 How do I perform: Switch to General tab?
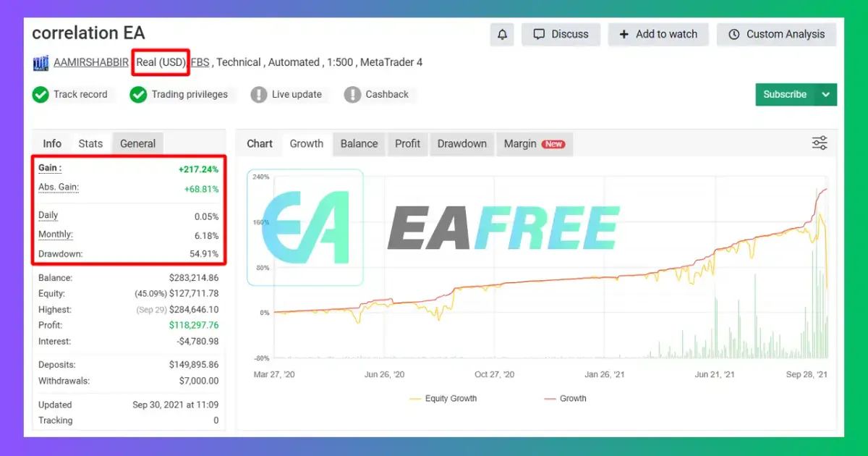137,143
